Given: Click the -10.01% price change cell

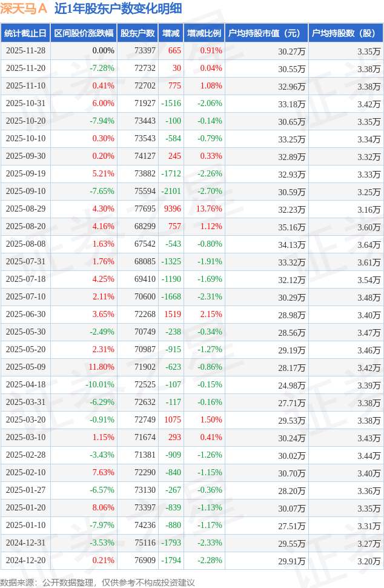Looking at the screenshot, I should 99,385.
